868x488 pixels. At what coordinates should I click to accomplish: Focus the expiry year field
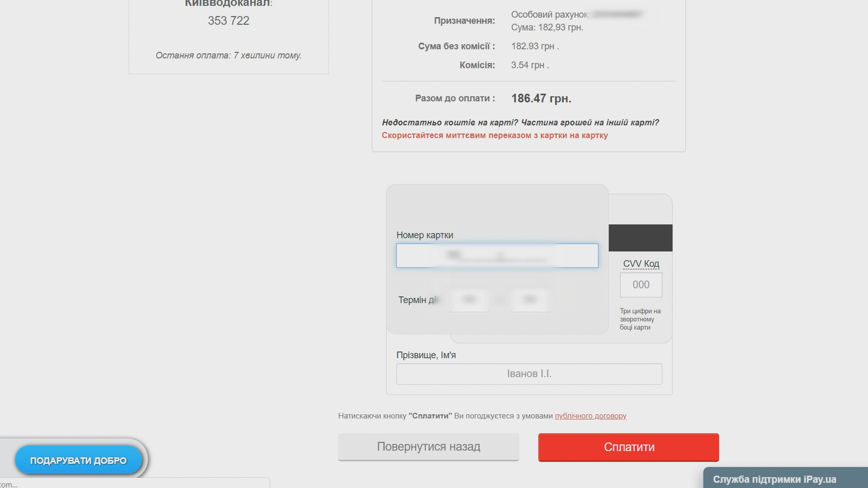click(x=530, y=300)
